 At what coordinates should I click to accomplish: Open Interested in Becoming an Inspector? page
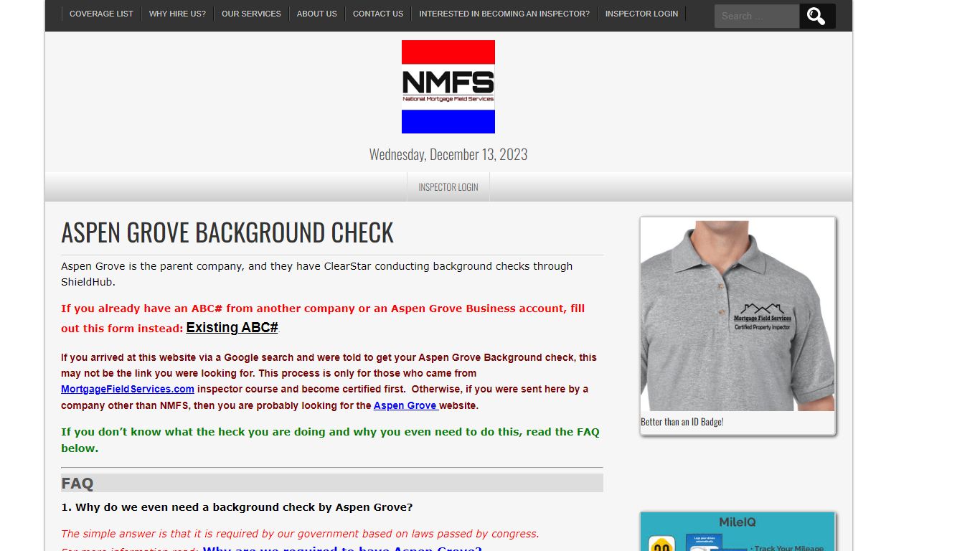504,14
